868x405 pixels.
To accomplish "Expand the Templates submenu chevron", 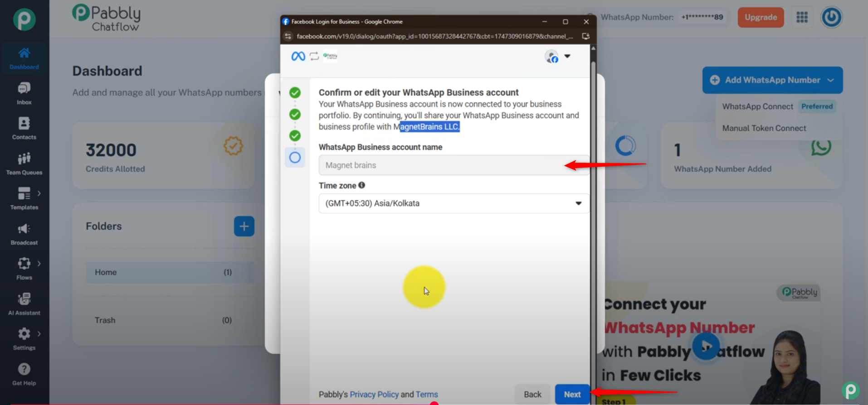I will [39, 193].
